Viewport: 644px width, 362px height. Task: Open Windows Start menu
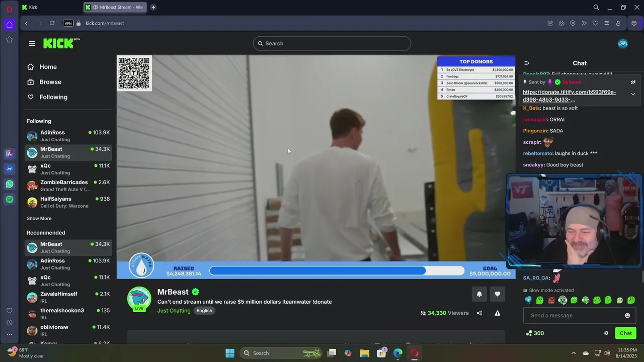coord(230,353)
